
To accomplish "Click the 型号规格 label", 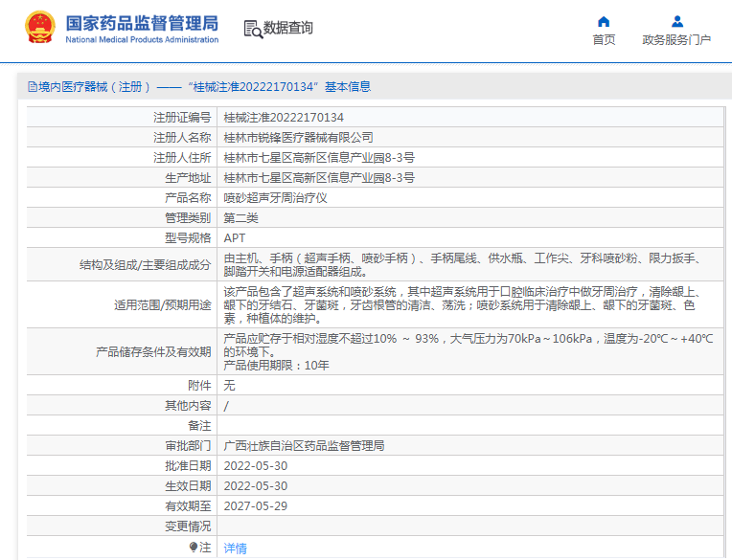I will pos(188,237).
